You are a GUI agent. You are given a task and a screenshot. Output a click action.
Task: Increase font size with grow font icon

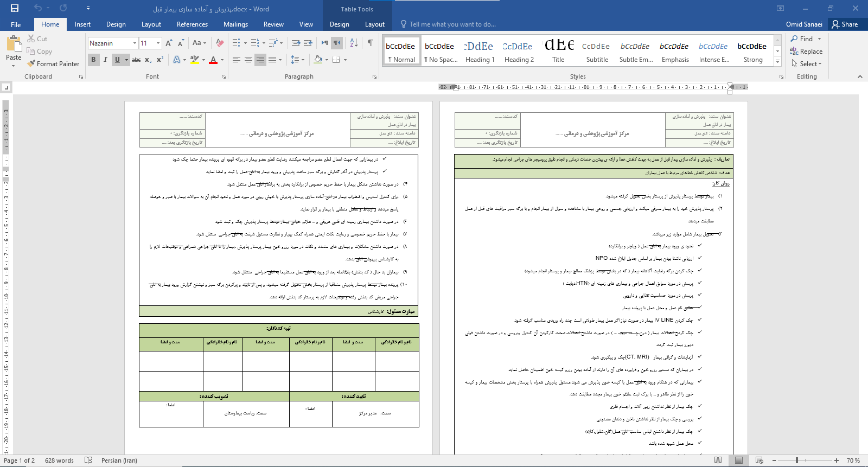(169, 43)
